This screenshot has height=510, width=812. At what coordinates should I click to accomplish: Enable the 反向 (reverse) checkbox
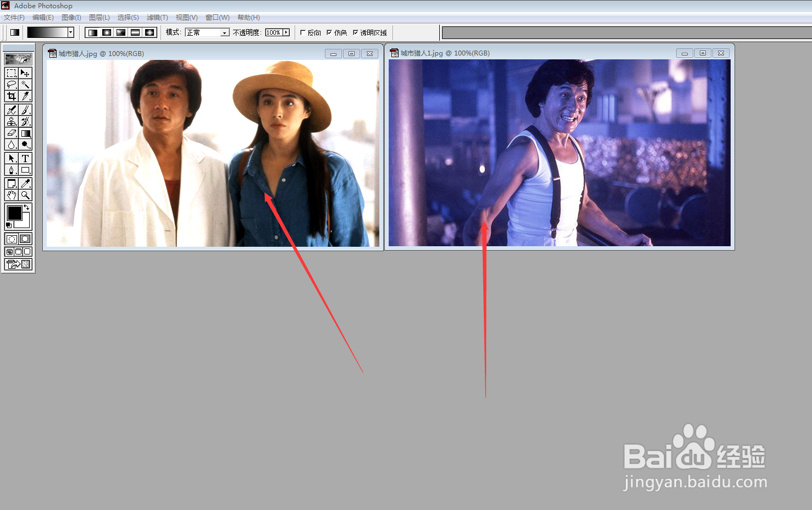(x=302, y=32)
